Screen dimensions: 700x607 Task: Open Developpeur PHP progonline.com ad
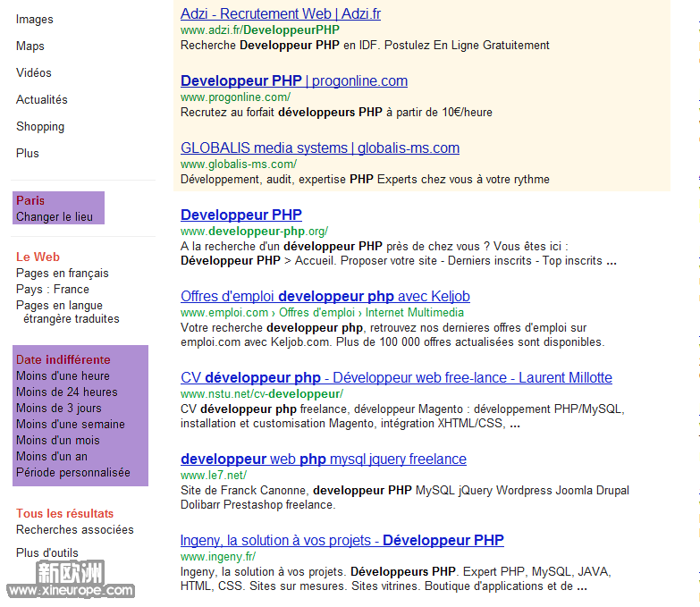click(x=294, y=80)
